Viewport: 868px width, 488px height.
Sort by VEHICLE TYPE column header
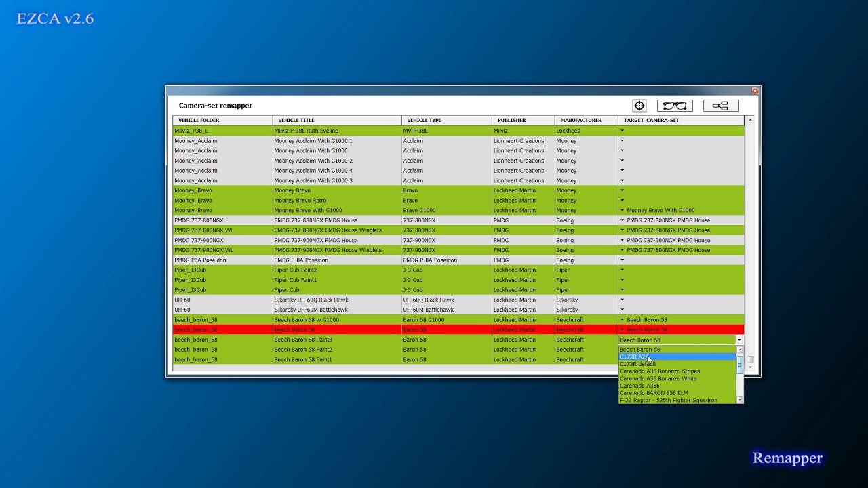(447, 120)
